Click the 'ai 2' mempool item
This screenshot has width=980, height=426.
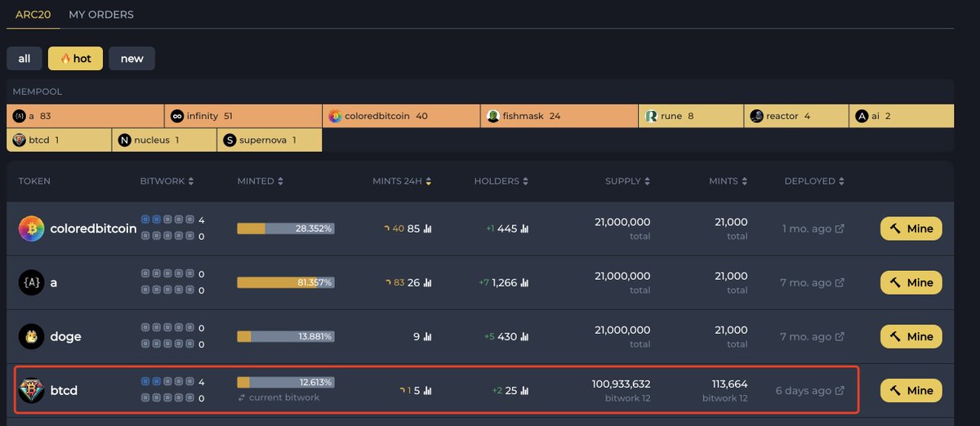pyautogui.click(x=902, y=116)
